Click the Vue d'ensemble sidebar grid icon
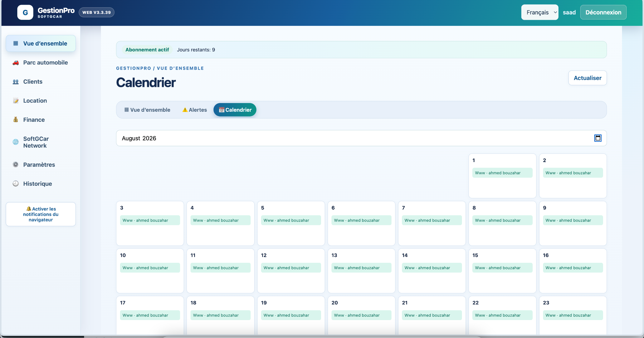The width and height of the screenshot is (644, 338). 16,43
